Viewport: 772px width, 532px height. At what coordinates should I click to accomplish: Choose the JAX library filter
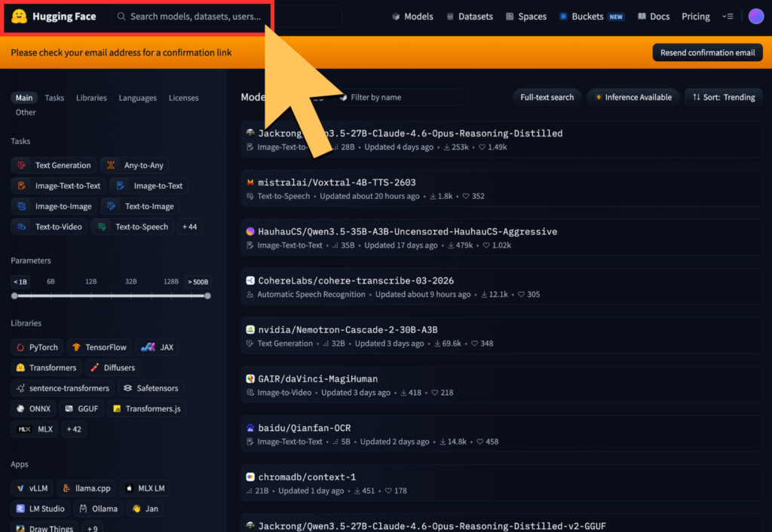[157, 347]
